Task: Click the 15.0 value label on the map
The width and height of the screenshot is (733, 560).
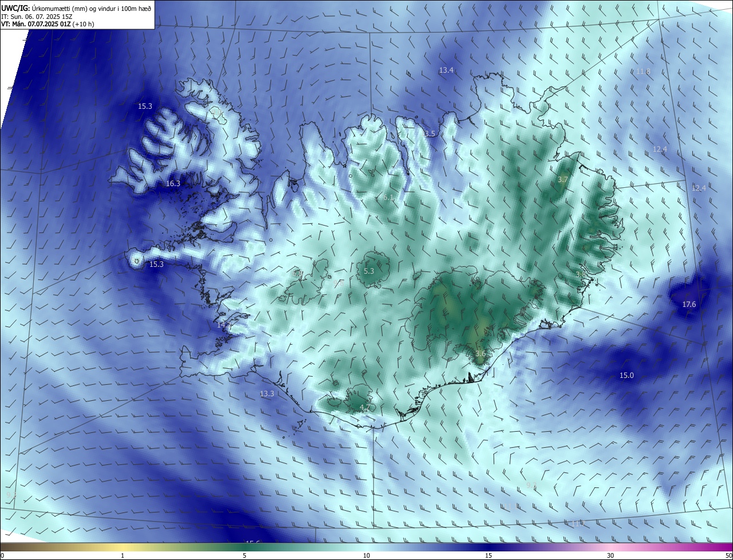Action: coord(626,376)
